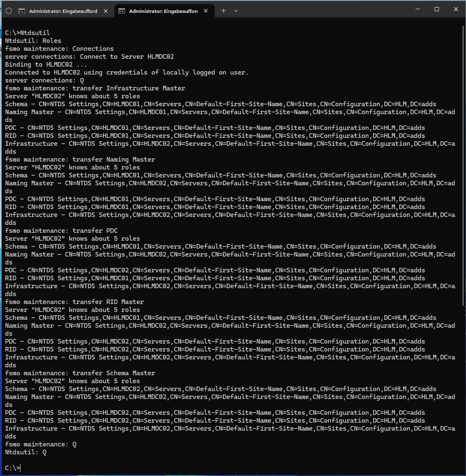Minimize the terminal window
The height and width of the screenshot is (476, 466).
(418, 9)
